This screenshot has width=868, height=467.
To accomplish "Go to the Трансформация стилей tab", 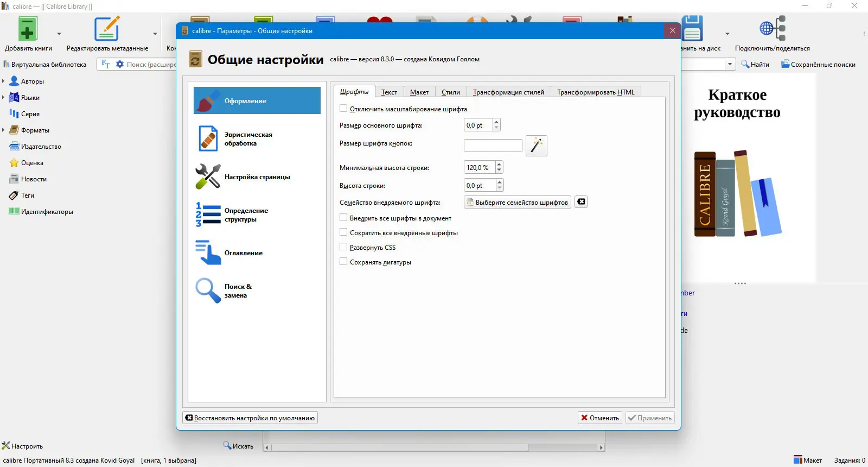I will (x=508, y=92).
